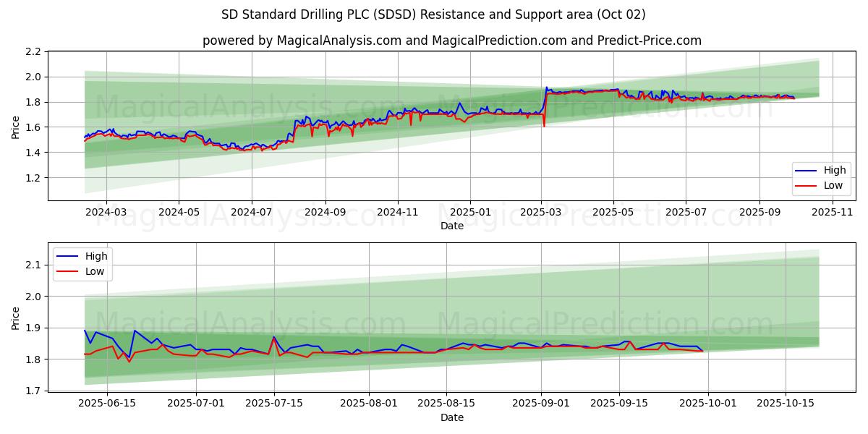The width and height of the screenshot is (868, 434).
Task: Select the 2024-03 tick on top date axis
Action: (106, 213)
